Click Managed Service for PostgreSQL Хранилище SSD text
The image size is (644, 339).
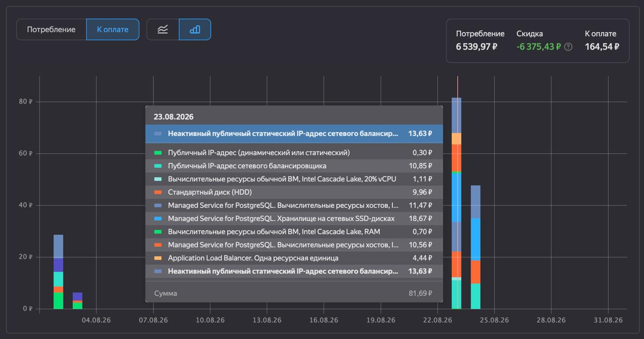point(281,219)
